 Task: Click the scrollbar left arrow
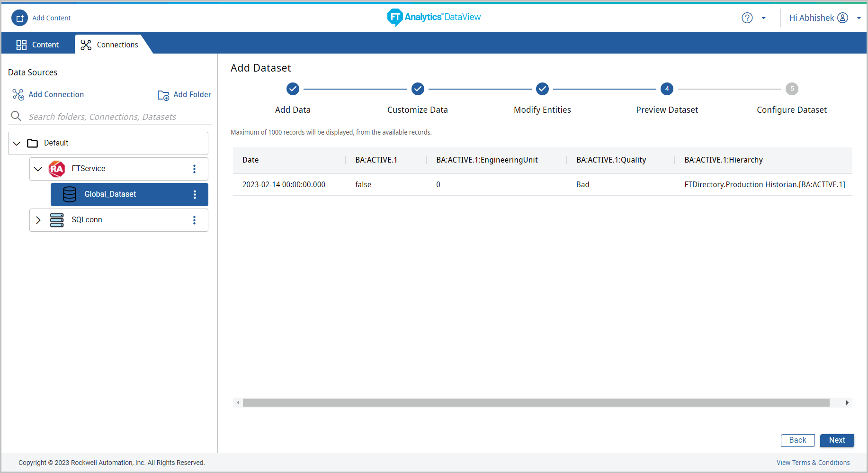(x=238, y=403)
